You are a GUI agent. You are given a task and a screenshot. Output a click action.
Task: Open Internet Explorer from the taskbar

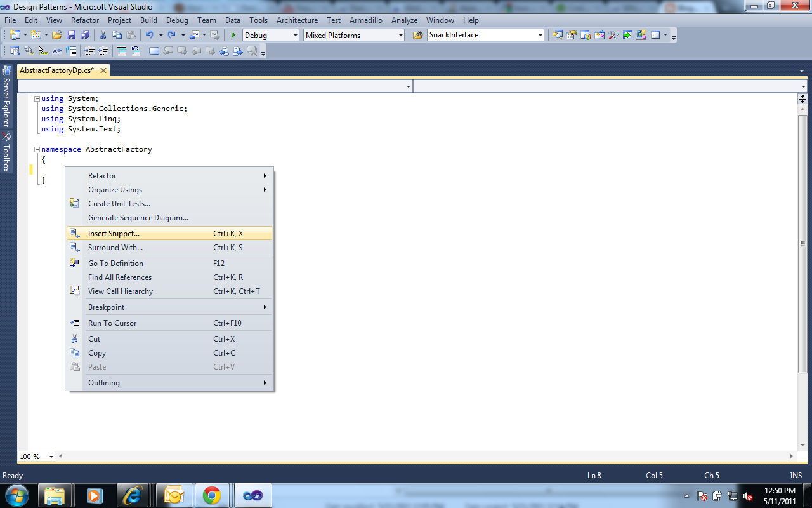coord(134,495)
